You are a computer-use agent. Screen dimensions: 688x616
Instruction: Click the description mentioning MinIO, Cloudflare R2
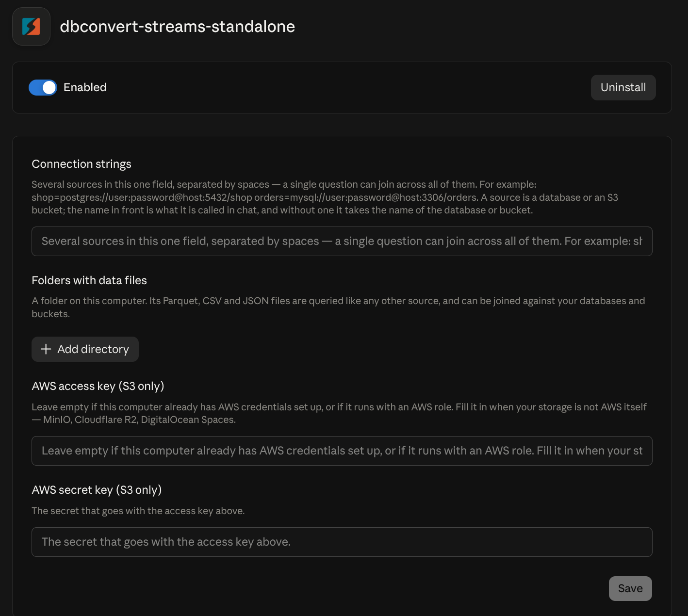click(x=339, y=413)
